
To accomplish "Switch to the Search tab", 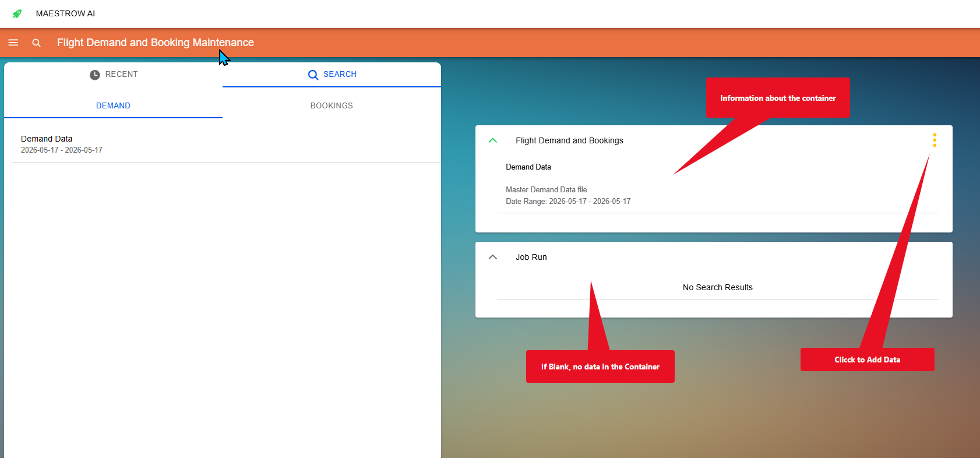I will (x=332, y=75).
